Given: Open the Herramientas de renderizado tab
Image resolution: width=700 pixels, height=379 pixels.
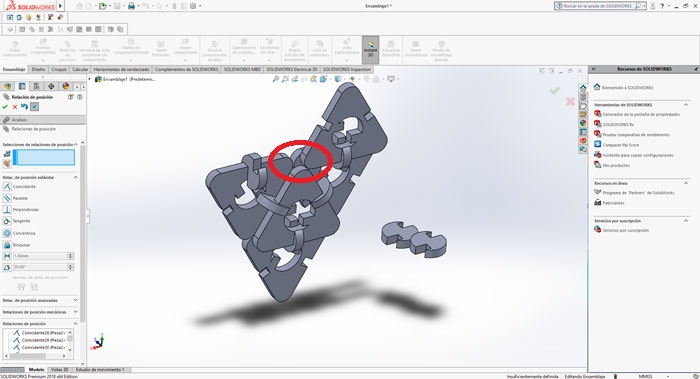Looking at the screenshot, I should 121,70.
